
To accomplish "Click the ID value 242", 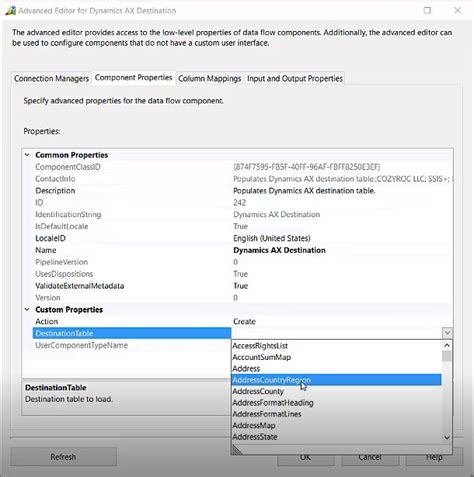I will pos(239,203).
